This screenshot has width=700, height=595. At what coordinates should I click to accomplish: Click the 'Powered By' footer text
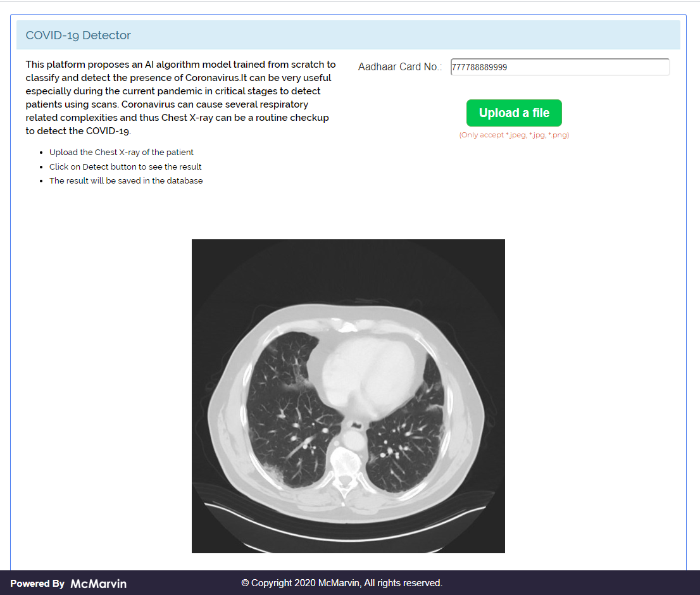pyautogui.click(x=37, y=584)
